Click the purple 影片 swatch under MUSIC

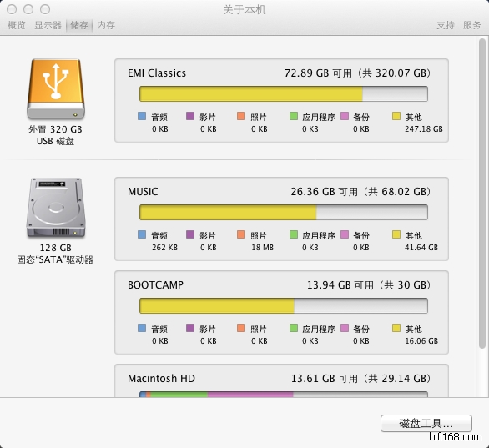click(190, 234)
